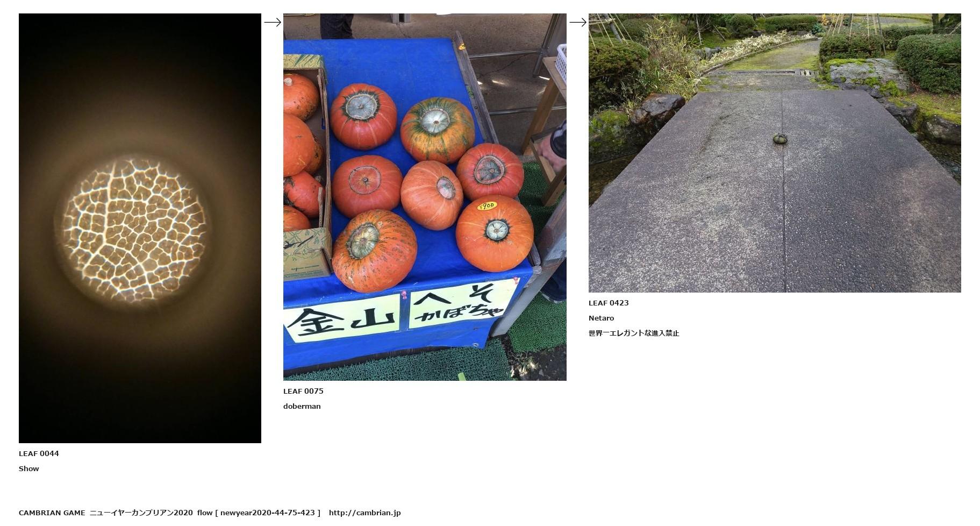Select author name doberman
980x526 pixels.
pos(302,406)
